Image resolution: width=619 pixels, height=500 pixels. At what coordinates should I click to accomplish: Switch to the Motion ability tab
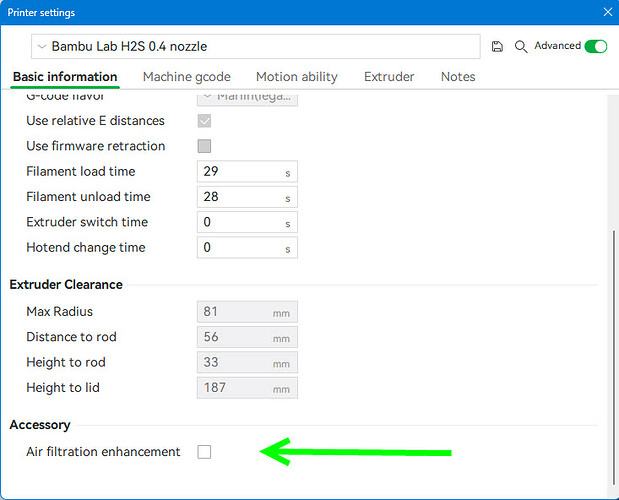click(297, 77)
